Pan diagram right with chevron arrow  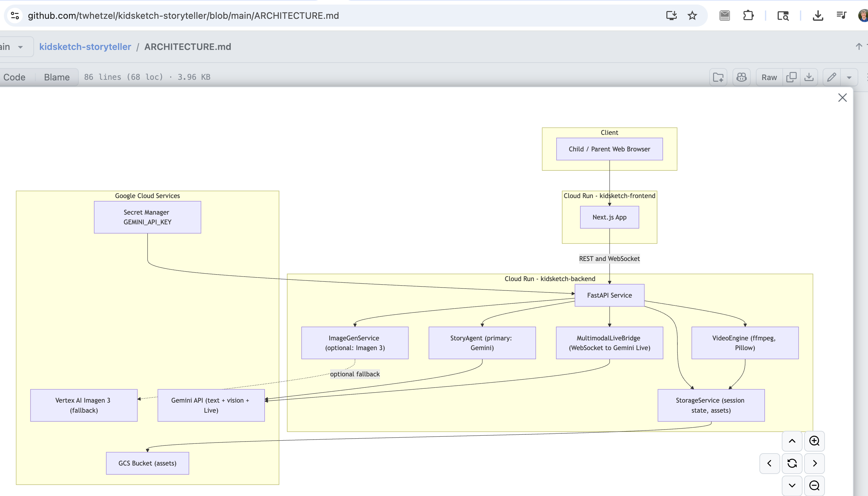tap(814, 463)
